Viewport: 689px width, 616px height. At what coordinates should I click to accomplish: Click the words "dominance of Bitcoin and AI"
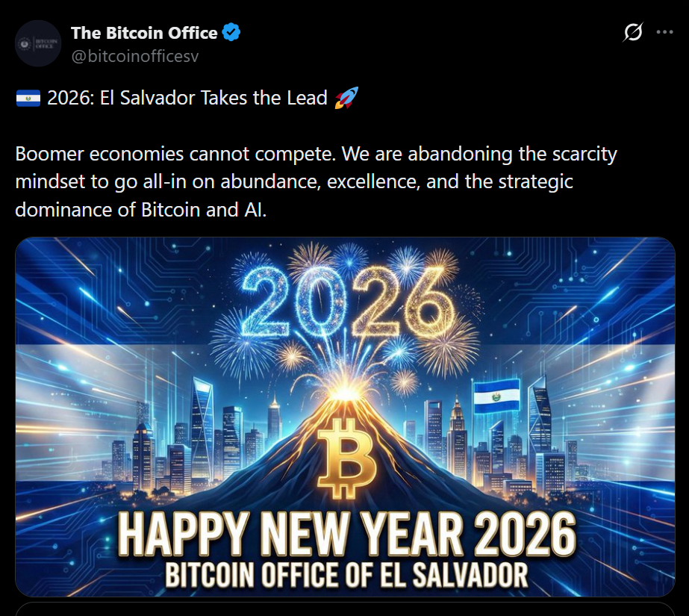pos(140,210)
